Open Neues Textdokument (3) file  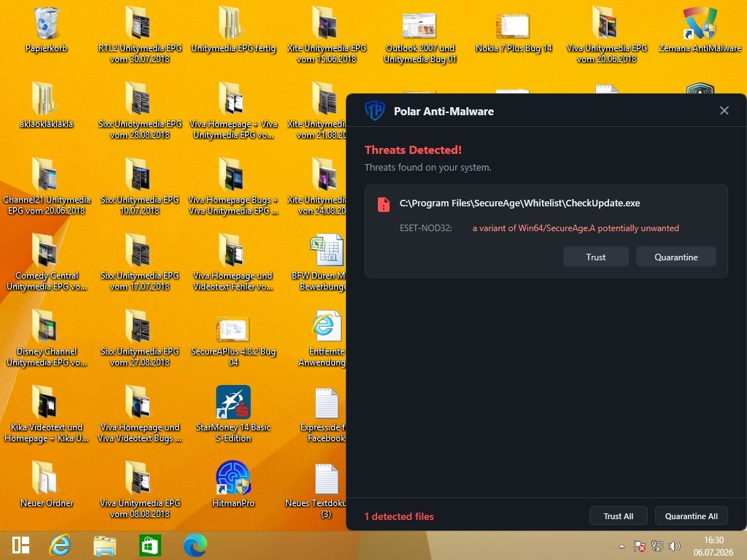click(327, 479)
